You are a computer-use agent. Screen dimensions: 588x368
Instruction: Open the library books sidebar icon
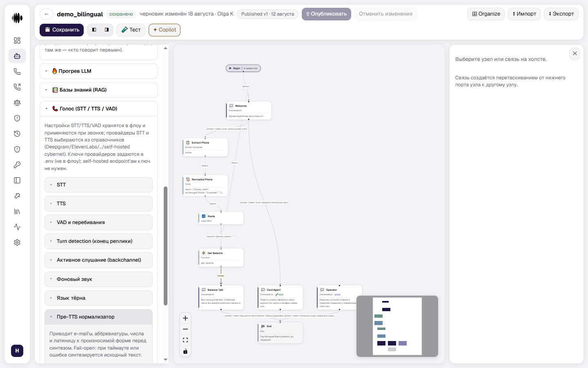(x=17, y=211)
